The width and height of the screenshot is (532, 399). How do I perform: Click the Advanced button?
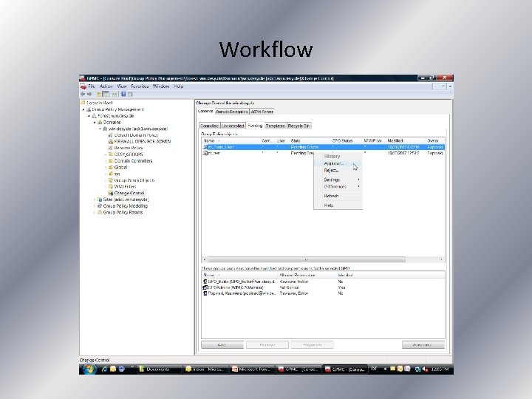pos(423,345)
